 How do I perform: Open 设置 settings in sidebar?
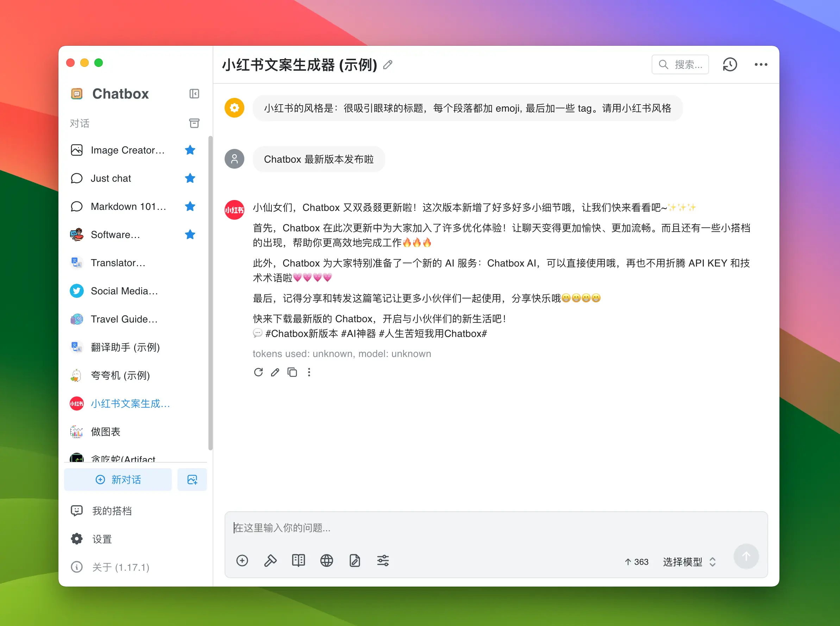coord(102,539)
